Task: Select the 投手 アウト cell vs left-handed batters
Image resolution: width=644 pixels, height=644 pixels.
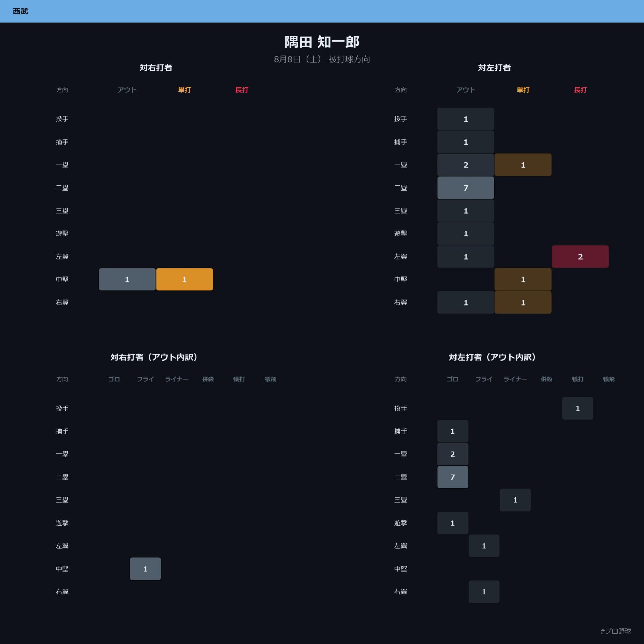Action: (466, 119)
